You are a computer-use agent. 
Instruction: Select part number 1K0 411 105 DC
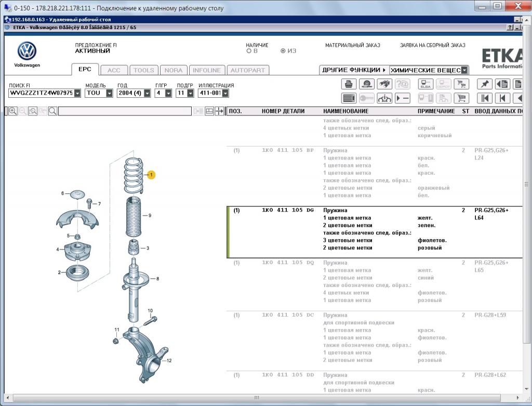[288, 315]
